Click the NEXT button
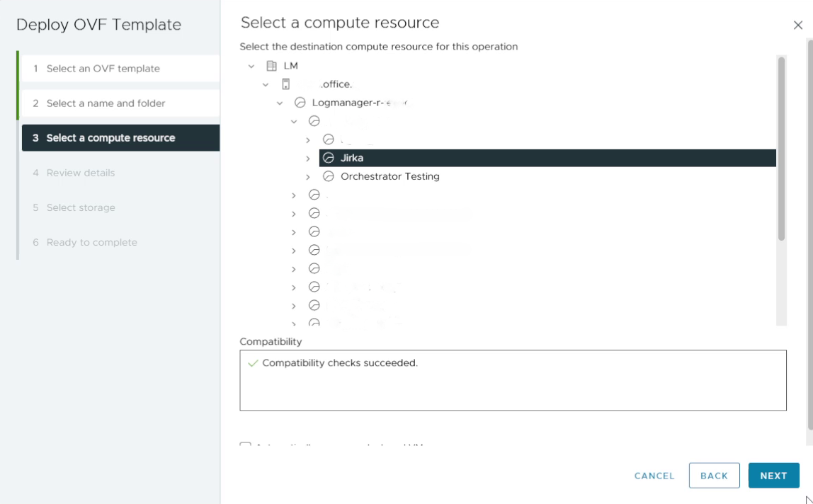This screenshot has width=813, height=504. pos(773,475)
